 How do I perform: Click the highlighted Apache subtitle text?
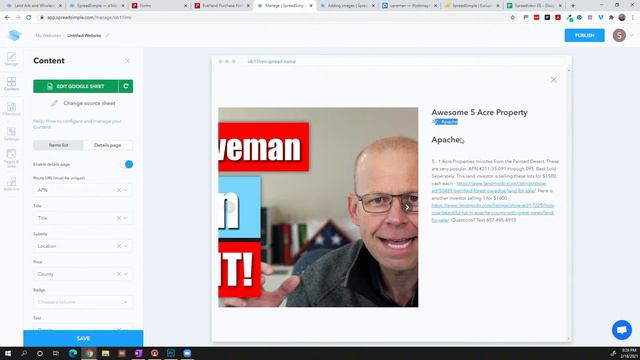pyautogui.click(x=445, y=122)
